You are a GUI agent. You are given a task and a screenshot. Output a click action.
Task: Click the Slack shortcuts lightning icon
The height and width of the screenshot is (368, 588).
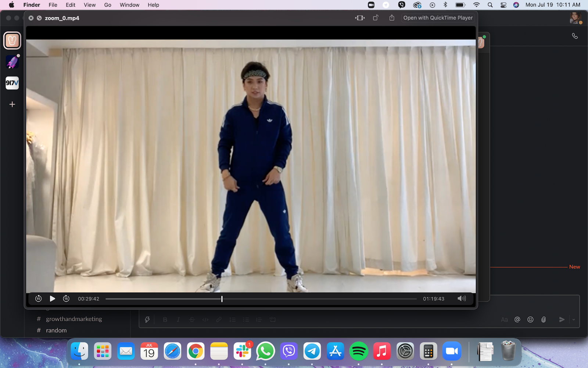pos(147,319)
